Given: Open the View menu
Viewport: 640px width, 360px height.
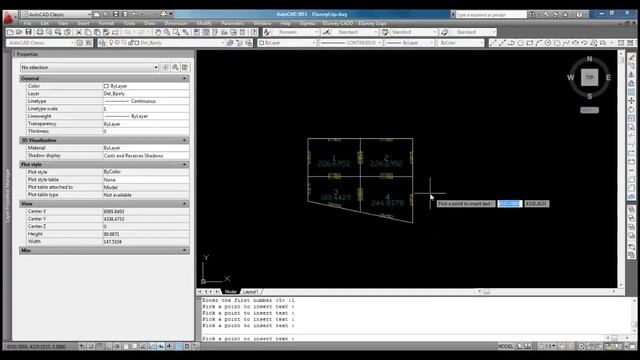Looking at the screenshot, I should click(x=63, y=23).
